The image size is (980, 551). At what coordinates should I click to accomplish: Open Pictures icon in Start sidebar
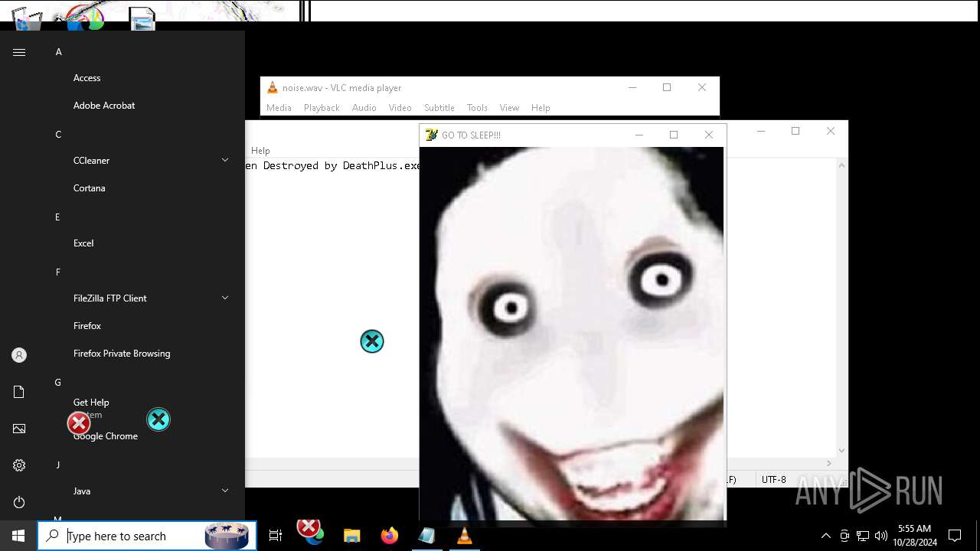pos(19,429)
